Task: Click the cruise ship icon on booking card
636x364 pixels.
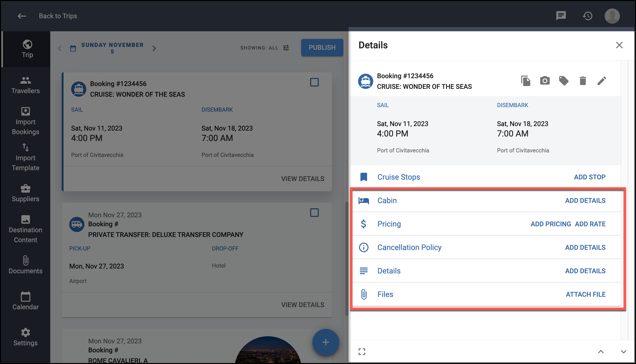Action: tap(79, 89)
